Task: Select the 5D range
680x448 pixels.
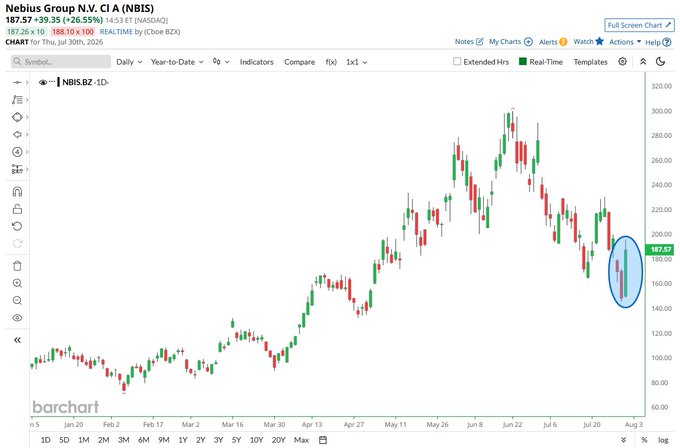Action: (x=64, y=440)
